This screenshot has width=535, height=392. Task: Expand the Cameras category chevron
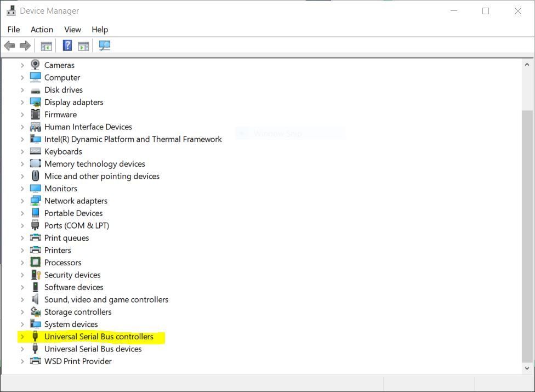(22, 65)
